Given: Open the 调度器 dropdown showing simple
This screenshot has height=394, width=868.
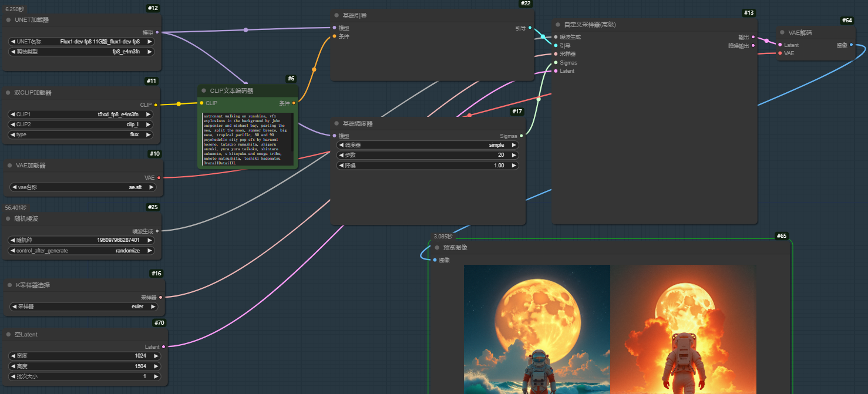Looking at the screenshot, I should tap(427, 145).
